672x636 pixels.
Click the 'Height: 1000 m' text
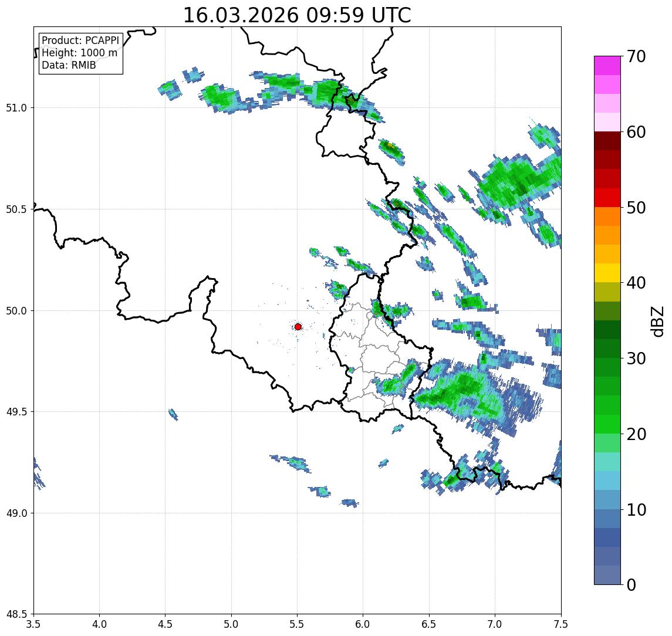pos(79,53)
